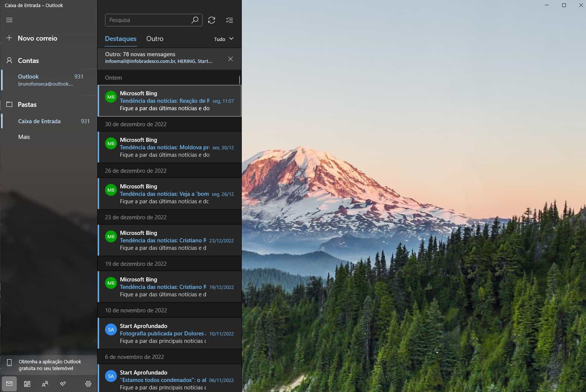Screen dimensions: 586x392
Task: Open the Settings gear icon
Action: coord(88,384)
